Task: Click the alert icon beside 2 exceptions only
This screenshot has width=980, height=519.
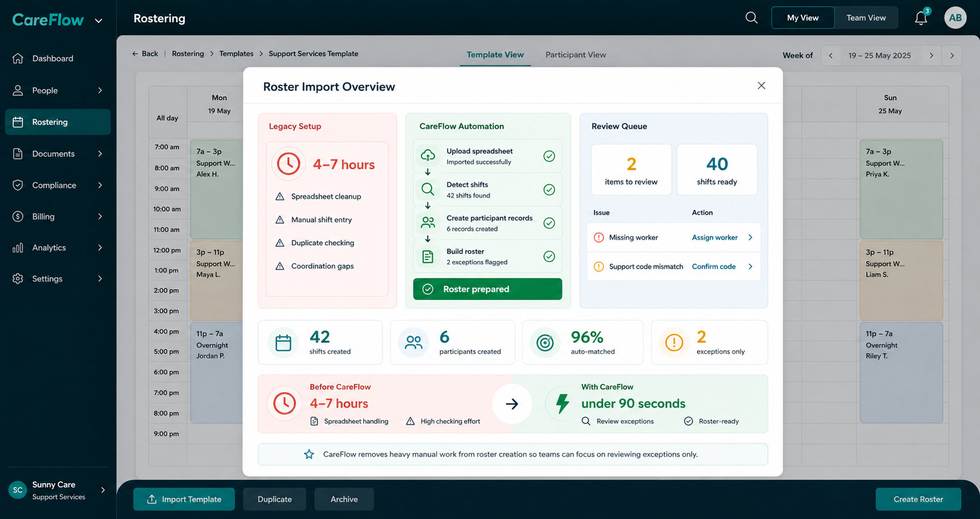Action: click(x=674, y=343)
